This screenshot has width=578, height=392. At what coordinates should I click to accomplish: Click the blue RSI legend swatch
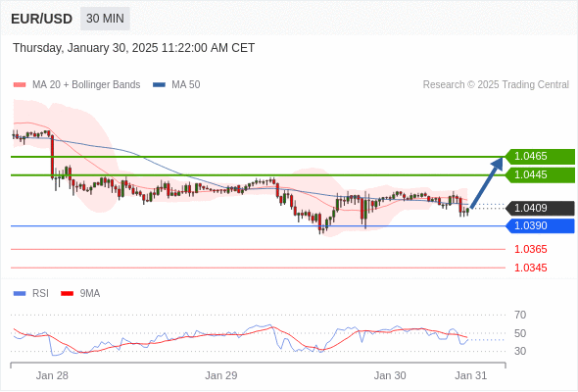point(20,294)
